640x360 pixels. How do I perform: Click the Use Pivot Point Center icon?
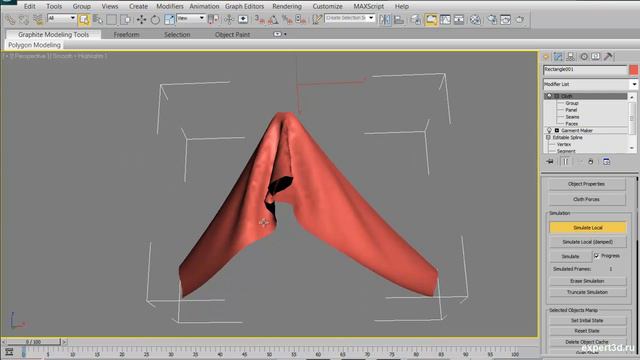213,19
